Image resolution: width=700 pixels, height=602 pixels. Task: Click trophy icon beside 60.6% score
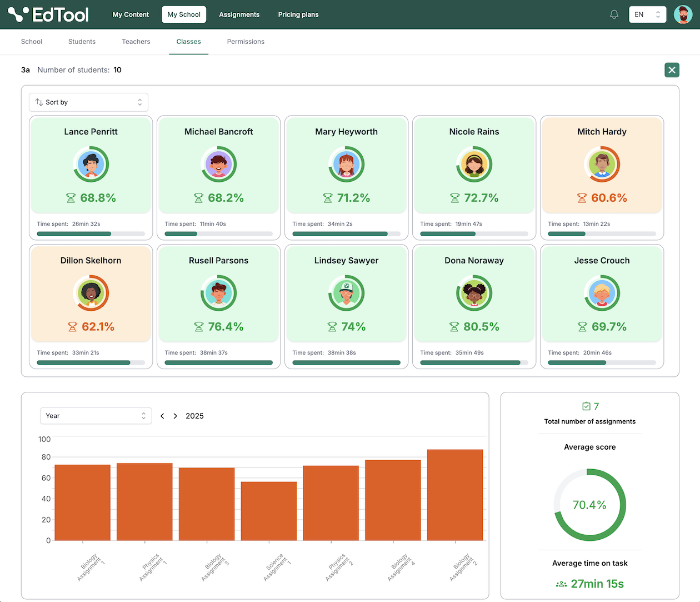582,198
